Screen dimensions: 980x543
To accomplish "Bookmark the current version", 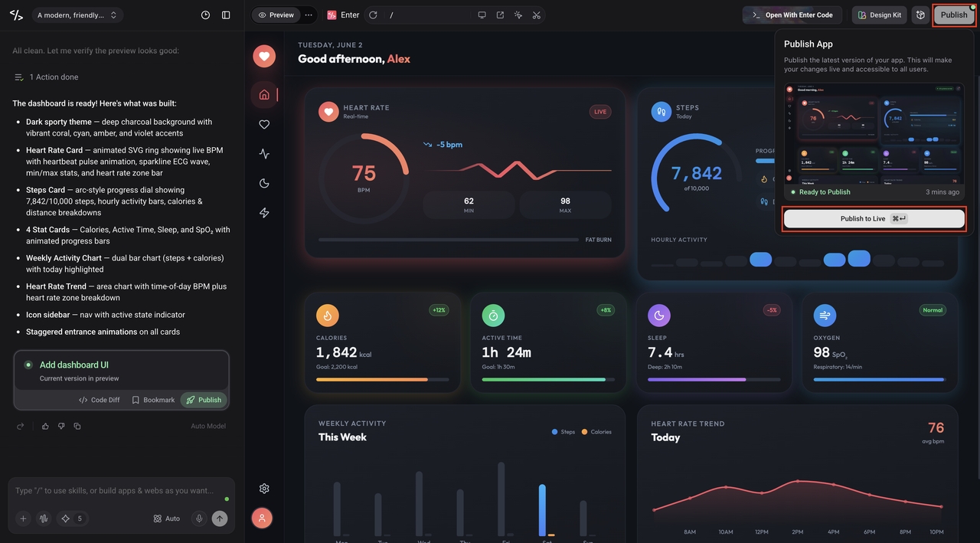I will [153, 400].
